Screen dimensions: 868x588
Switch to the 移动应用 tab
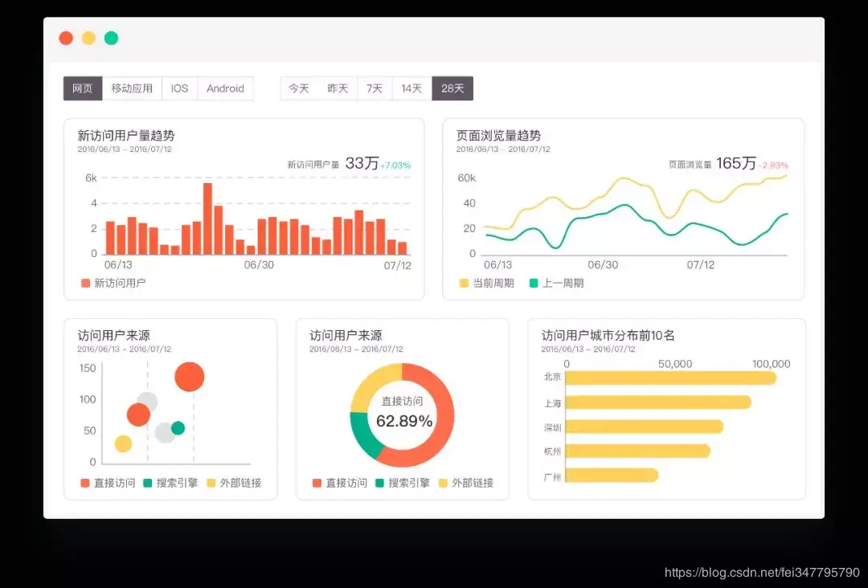point(132,88)
